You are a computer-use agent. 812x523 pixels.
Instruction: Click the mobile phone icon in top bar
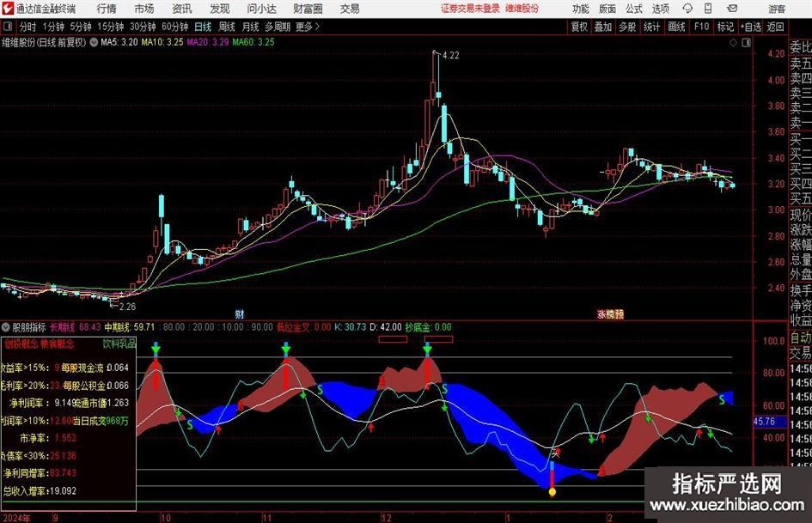708,9
